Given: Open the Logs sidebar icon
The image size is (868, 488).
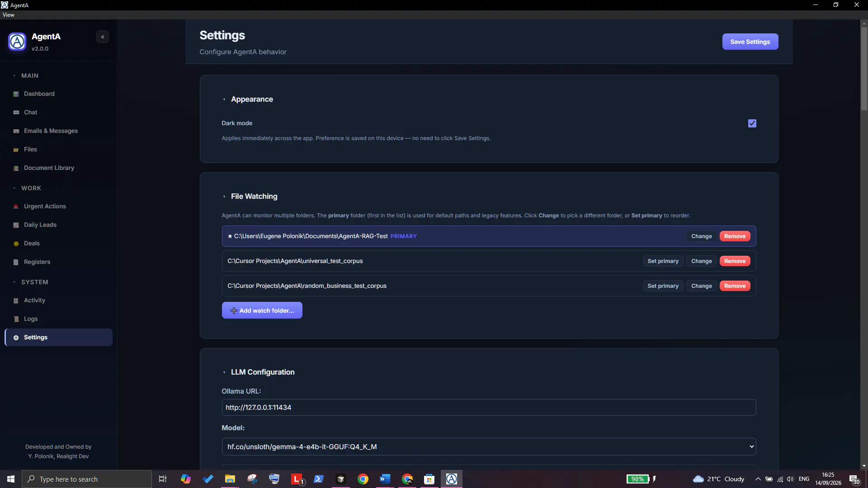Looking at the screenshot, I should coord(16,319).
